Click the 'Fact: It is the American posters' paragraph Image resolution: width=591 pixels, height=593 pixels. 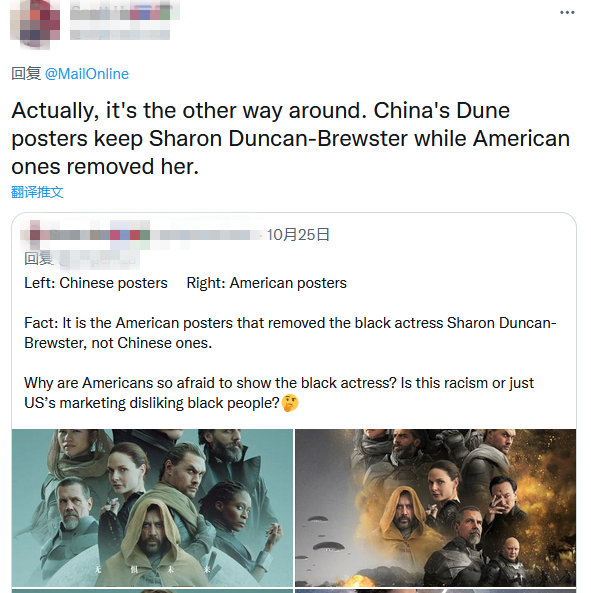(290, 333)
